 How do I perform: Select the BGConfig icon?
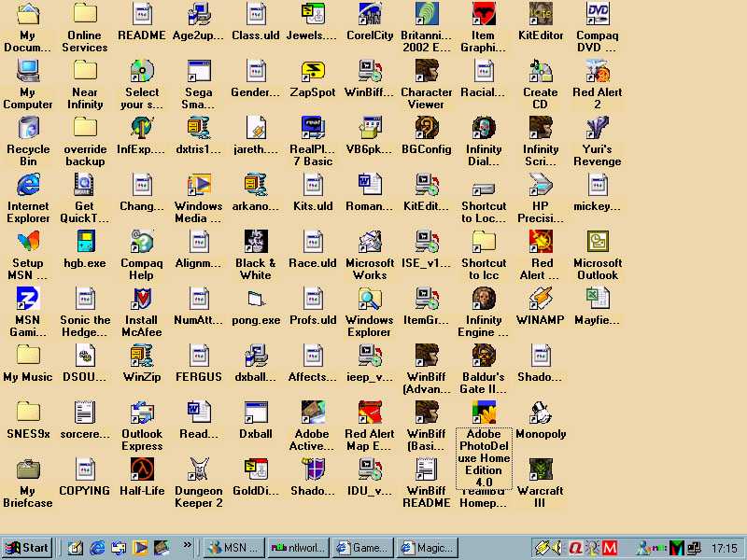point(427,128)
